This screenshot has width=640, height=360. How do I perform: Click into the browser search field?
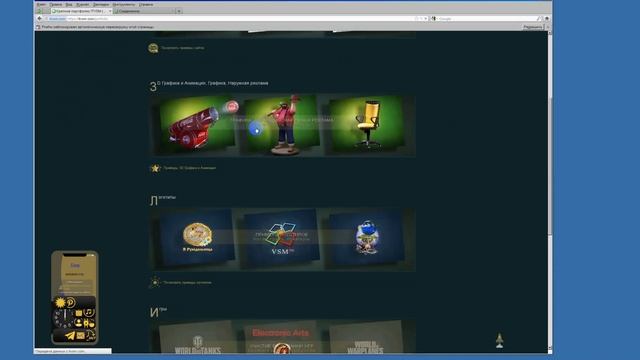point(488,18)
